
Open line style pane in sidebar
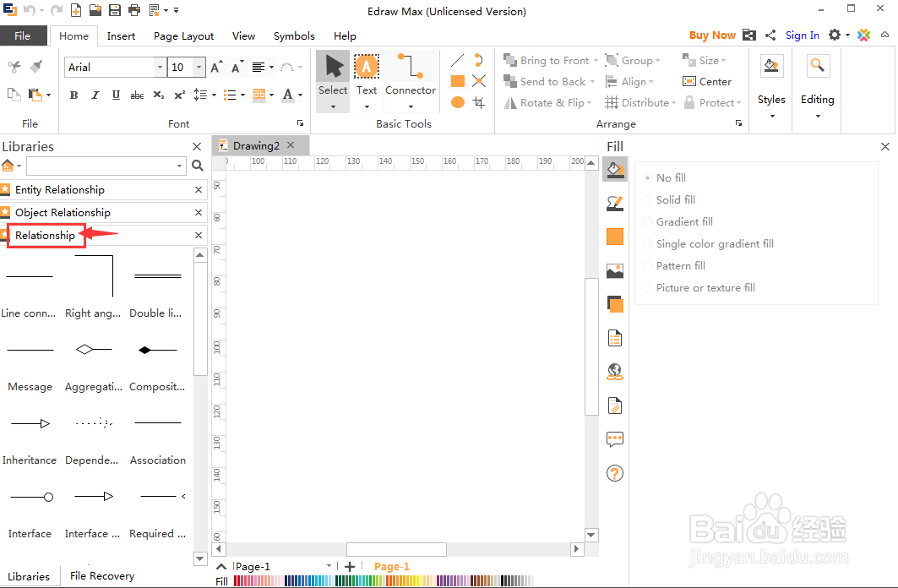coord(614,204)
